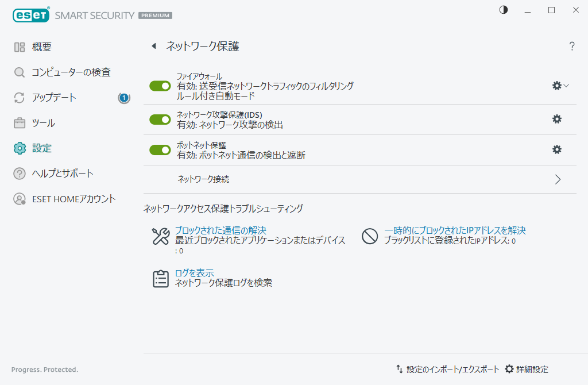Turn off Network attack protection (IDS)

pos(160,120)
